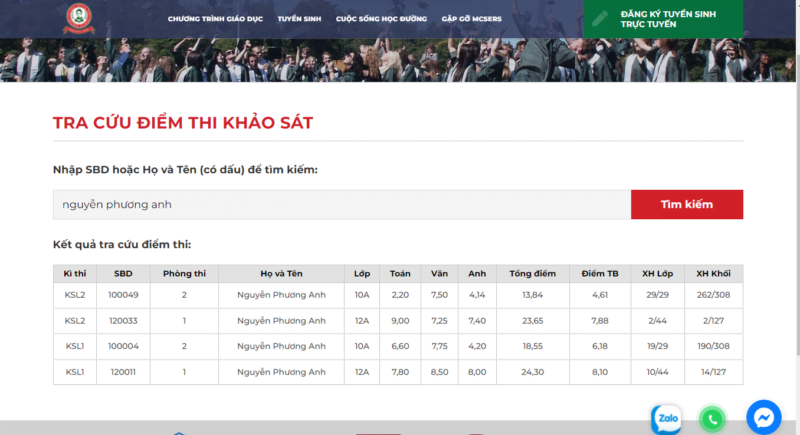The width and height of the screenshot is (800, 435).
Task: Open Chương Trình Giáo Dục menu
Action: tap(215, 19)
